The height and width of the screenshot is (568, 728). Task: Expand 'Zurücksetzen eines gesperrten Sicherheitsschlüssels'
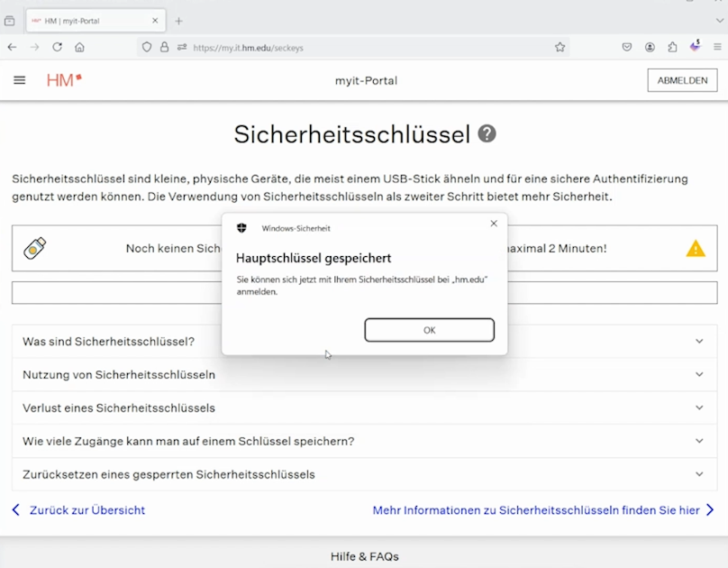[168, 474]
